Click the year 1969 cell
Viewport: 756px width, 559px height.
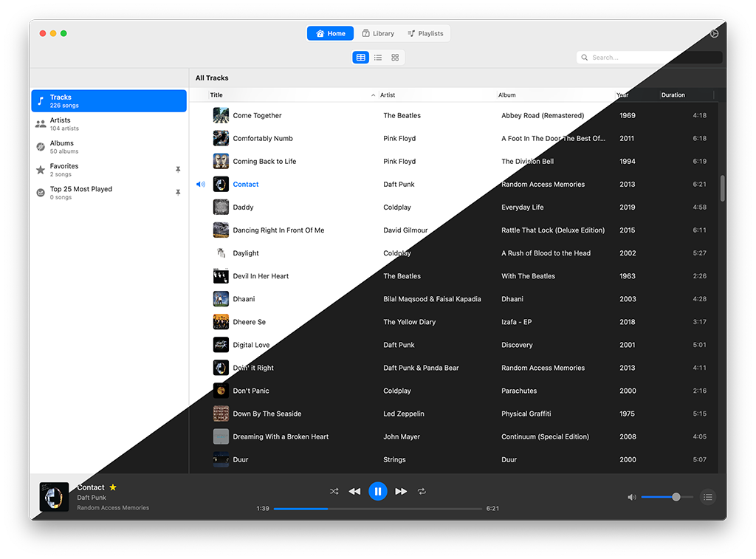[628, 115]
